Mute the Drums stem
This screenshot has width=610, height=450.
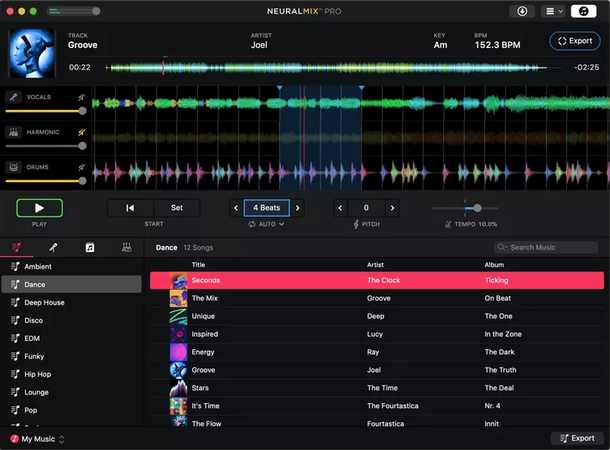pos(81,167)
